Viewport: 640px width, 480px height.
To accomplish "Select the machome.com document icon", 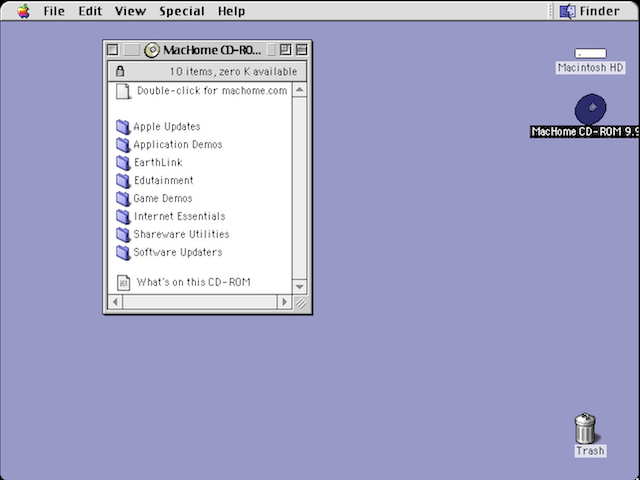I will tap(123, 91).
